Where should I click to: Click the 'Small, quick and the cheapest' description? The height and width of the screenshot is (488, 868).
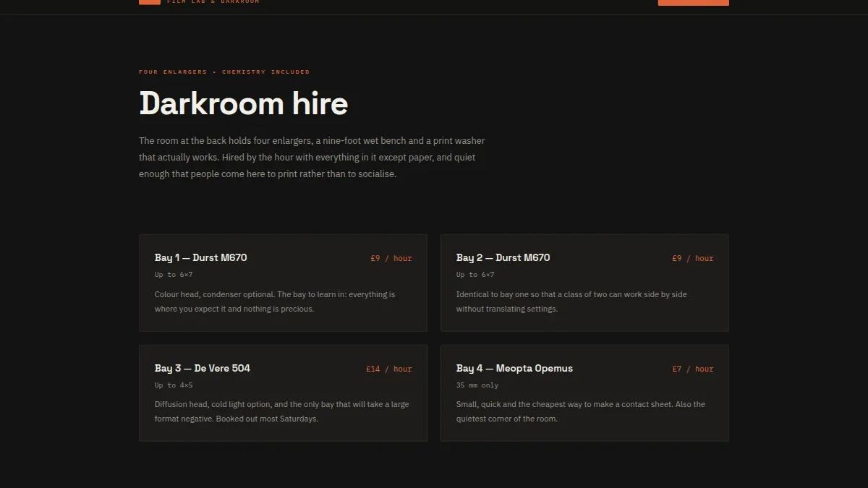581,411
